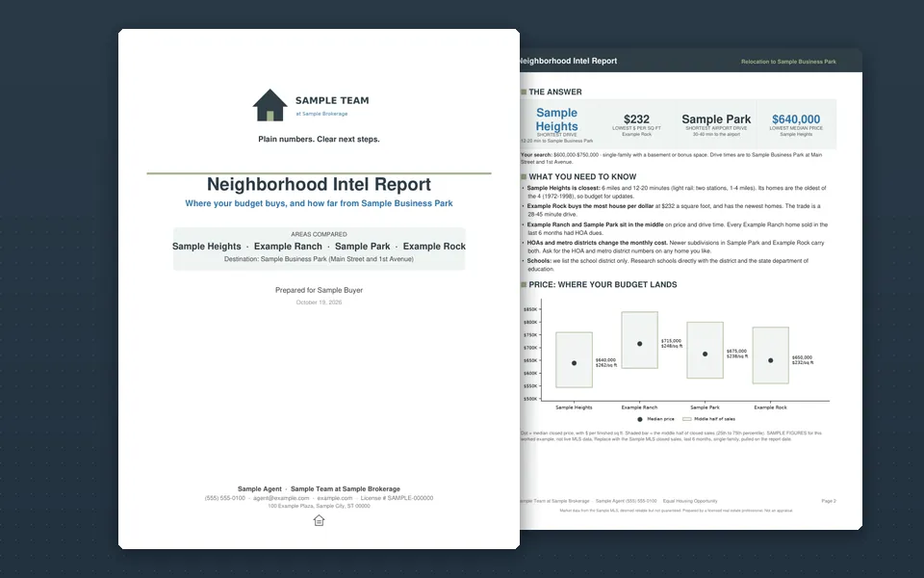924x578 pixels.
Task: Click the bullet 'Example Ranch and Sample Park sit'
Action: pos(677,229)
